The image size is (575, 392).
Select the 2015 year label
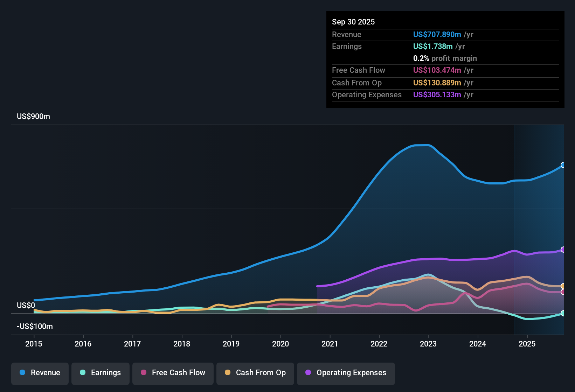34,344
